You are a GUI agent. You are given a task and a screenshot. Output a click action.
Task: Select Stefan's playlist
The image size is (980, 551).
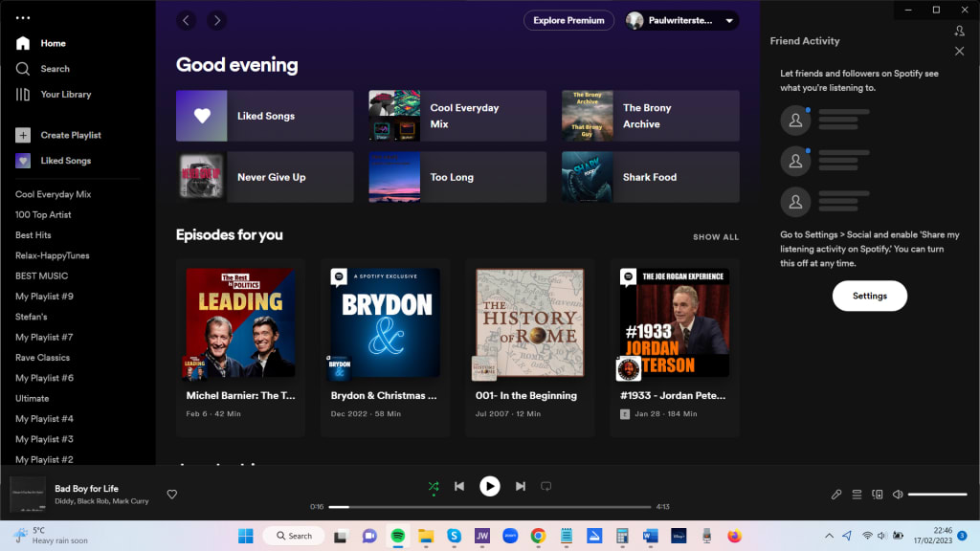tap(32, 317)
